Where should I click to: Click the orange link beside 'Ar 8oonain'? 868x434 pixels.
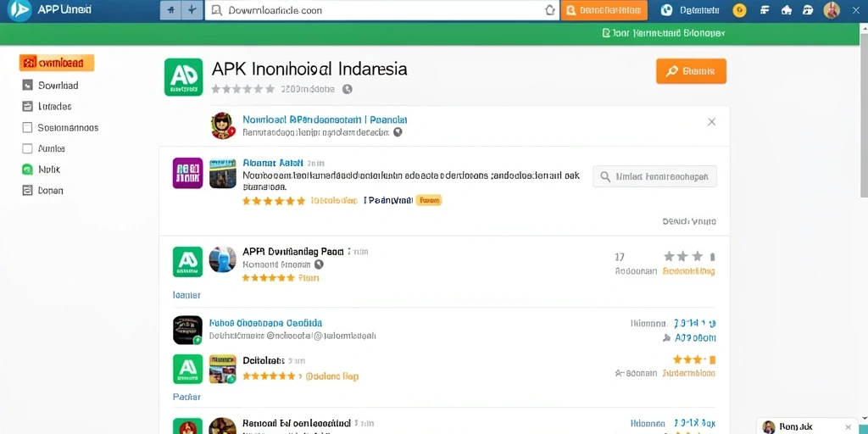[689, 374]
